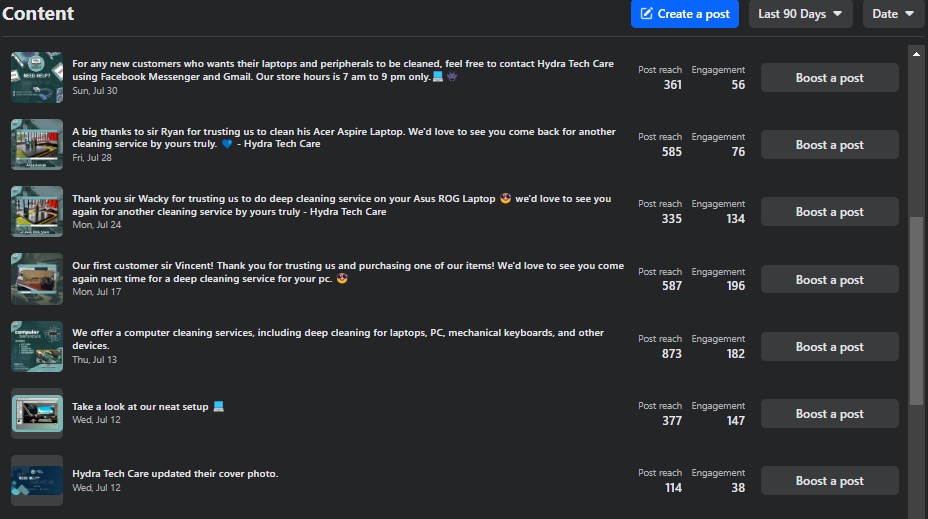Open the computer cleaning services thumbnail
Screen dimensions: 928x519
pos(37,347)
